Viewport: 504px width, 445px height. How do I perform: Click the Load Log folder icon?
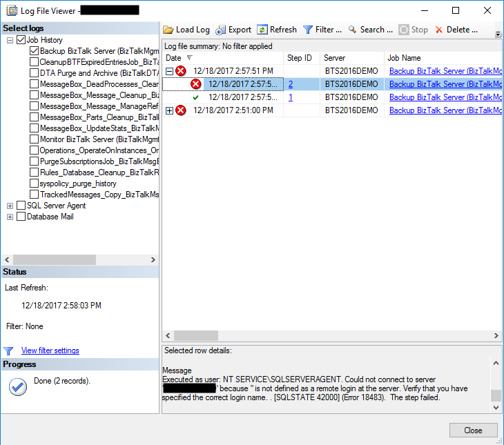coord(168,30)
